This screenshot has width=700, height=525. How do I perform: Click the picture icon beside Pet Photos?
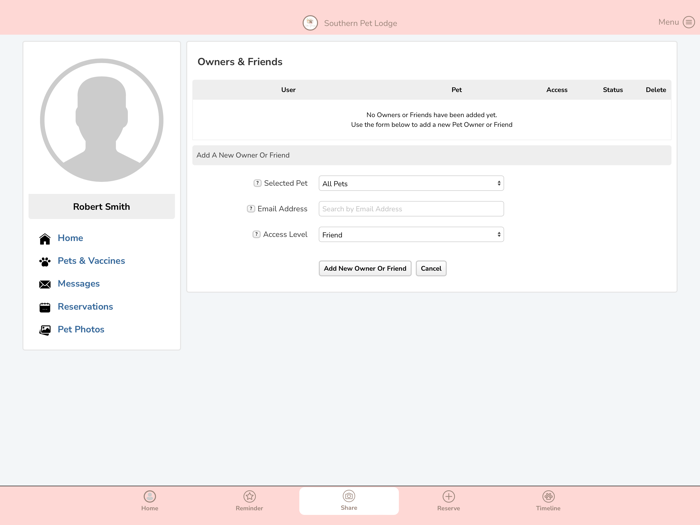45,330
